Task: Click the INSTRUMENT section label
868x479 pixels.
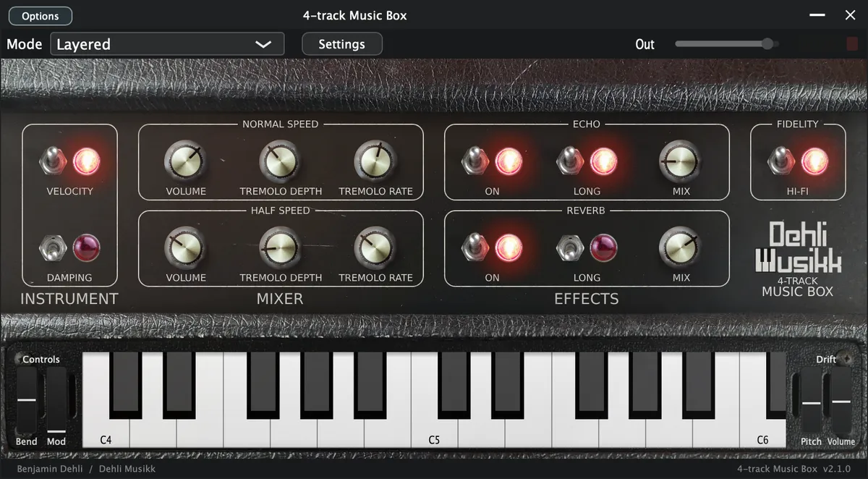Action: coord(69,299)
